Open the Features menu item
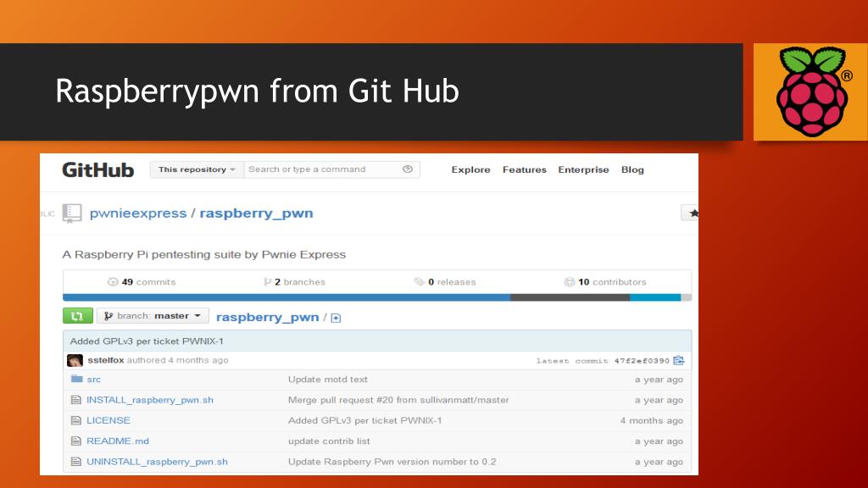The width and height of the screenshot is (868, 488). (524, 169)
